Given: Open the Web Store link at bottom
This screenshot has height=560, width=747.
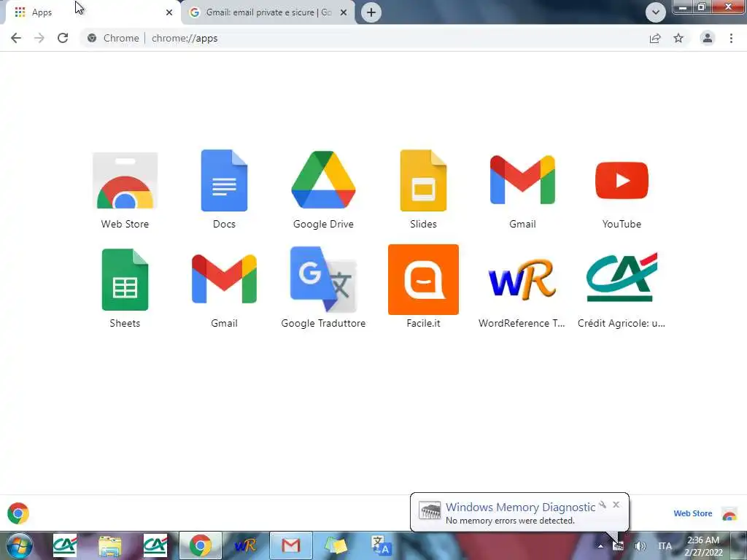Looking at the screenshot, I should point(693,513).
